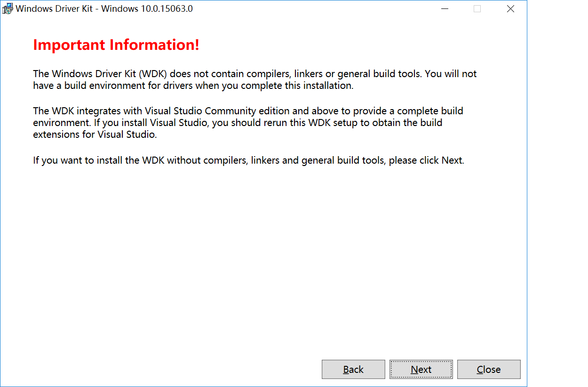
Task: Select line starting 'have a build environment'
Action: click(193, 86)
